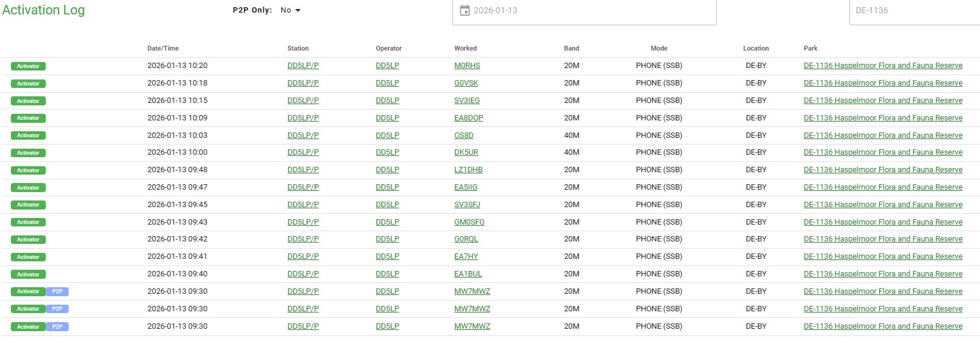This screenshot has width=980, height=342.
Task: Open park link in the G0VSK row
Action: click(x=882, y=83)
